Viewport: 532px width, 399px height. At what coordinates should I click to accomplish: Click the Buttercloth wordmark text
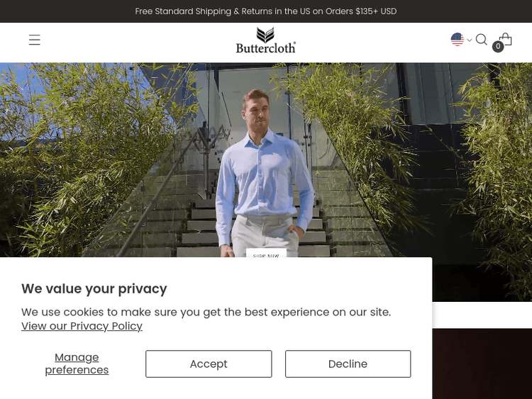pyautogui.click(x=266, y=48)
